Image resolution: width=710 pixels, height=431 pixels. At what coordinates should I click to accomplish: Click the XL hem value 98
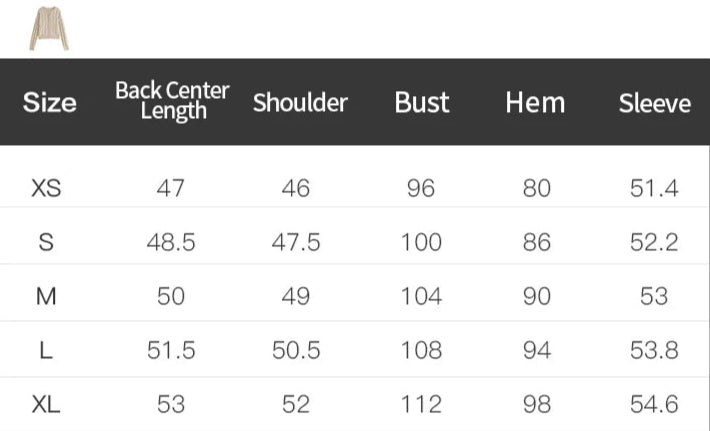pos(537,404)
